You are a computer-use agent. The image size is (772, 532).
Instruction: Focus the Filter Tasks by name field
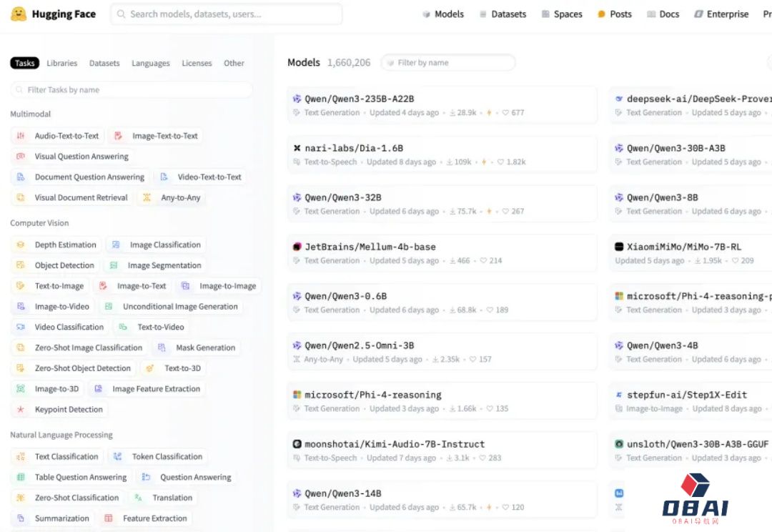(132, 89)
